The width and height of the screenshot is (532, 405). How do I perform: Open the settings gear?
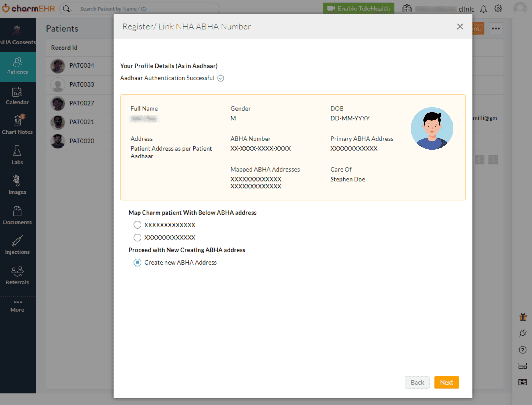(498, 9)
